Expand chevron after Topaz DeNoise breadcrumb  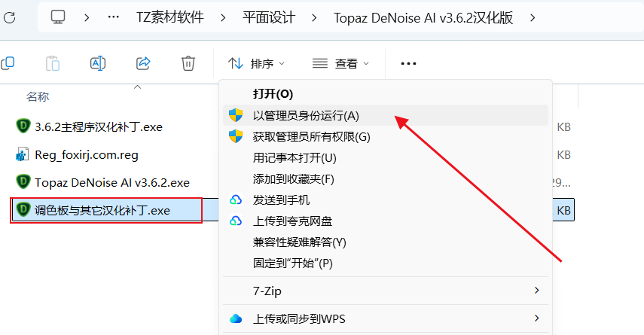[533, 17]
